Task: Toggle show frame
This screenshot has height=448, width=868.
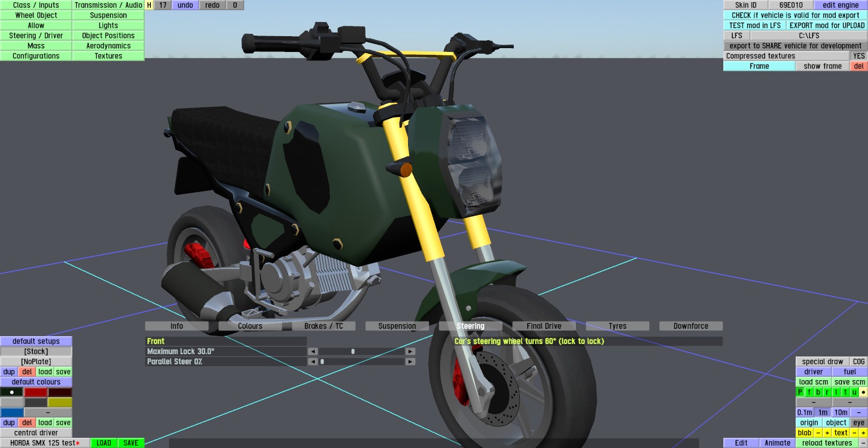Action: (x=823, y=66)
